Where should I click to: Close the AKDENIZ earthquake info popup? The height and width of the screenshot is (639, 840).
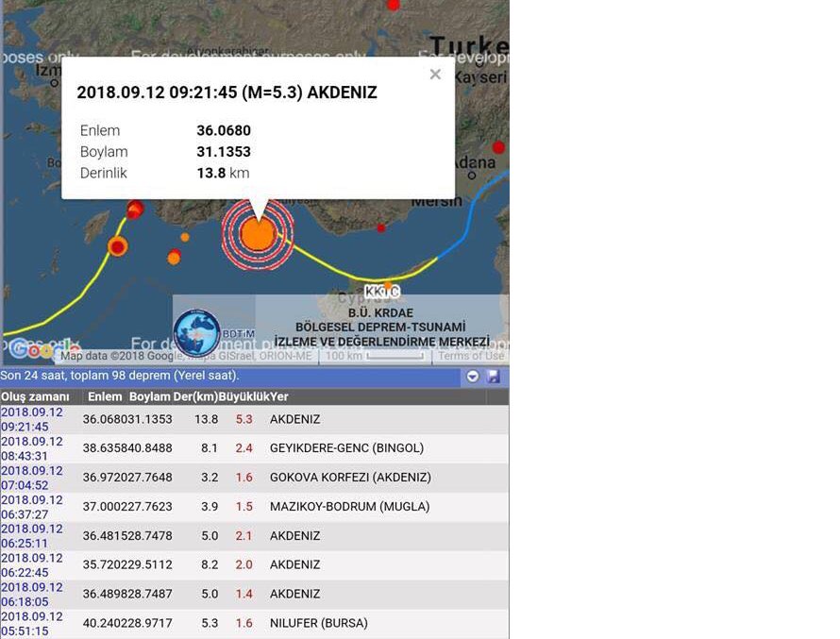tap(435, 75)
